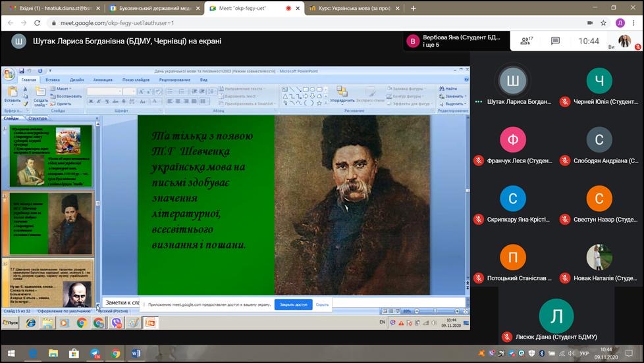
Task: Open Показ слайдов ribbon tab
Action: [x=136, y=80]
